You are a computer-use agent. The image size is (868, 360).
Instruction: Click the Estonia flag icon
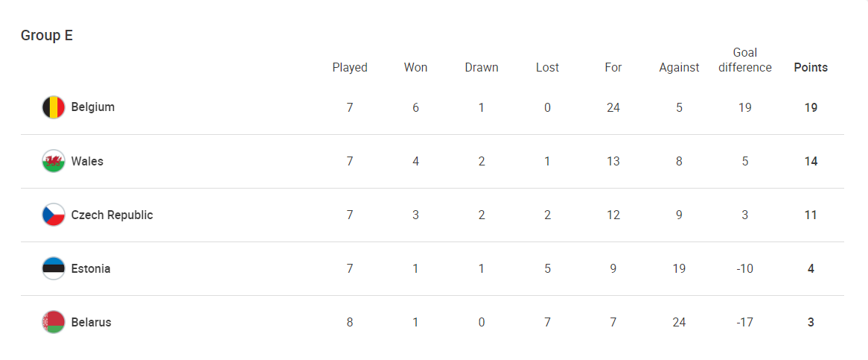click(x=54, y=268)
